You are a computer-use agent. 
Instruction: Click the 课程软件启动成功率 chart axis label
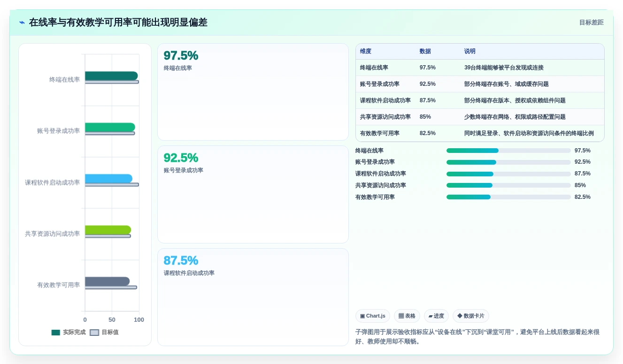point(52,182)
